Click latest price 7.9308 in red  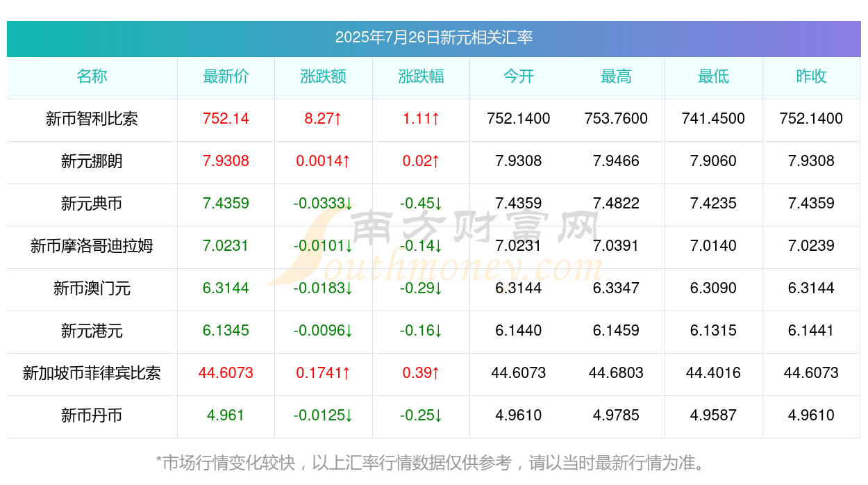click(x=226, y=161)
